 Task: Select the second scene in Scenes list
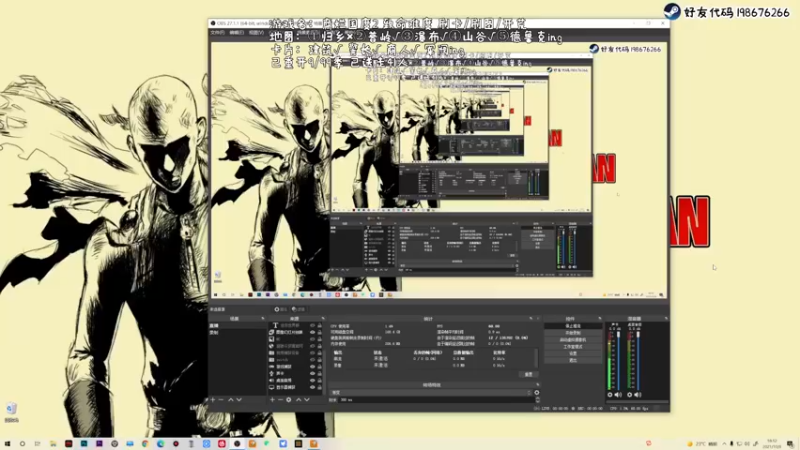coord(238,333)
